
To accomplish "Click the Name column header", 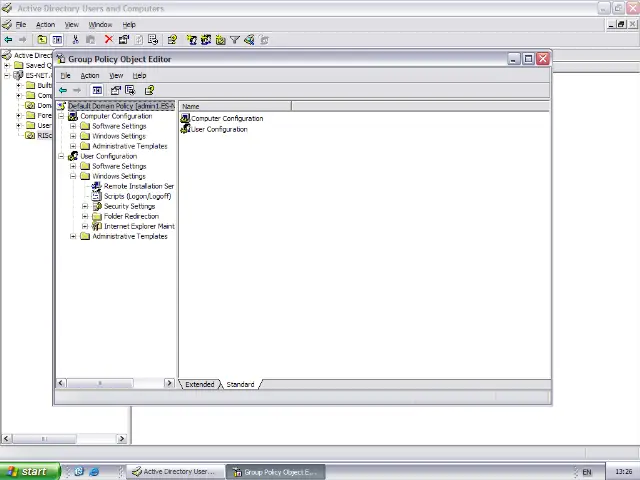I will tap(236, 106).
